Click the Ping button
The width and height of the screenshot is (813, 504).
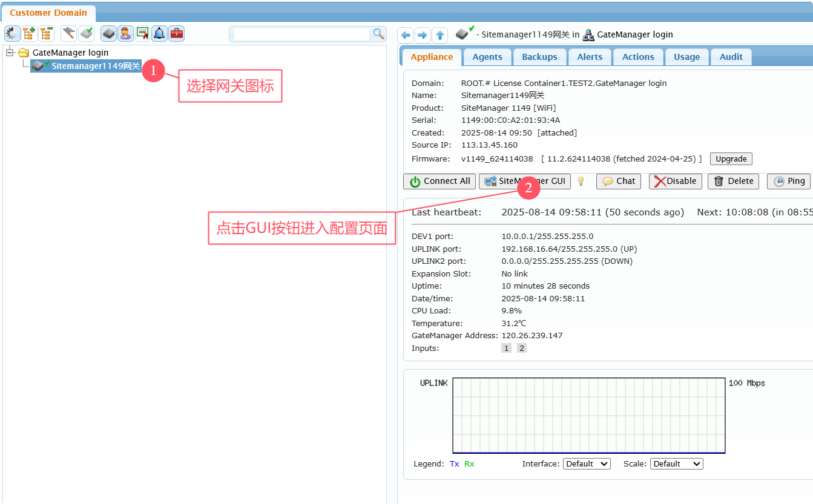point(789,181)
